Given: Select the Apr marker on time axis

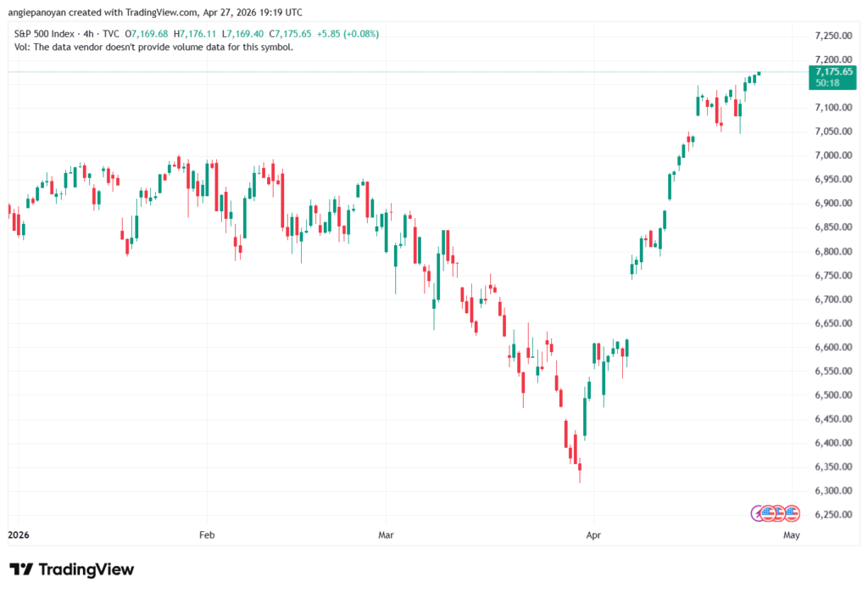Looking at the screenshot, I should click(593, 534).
